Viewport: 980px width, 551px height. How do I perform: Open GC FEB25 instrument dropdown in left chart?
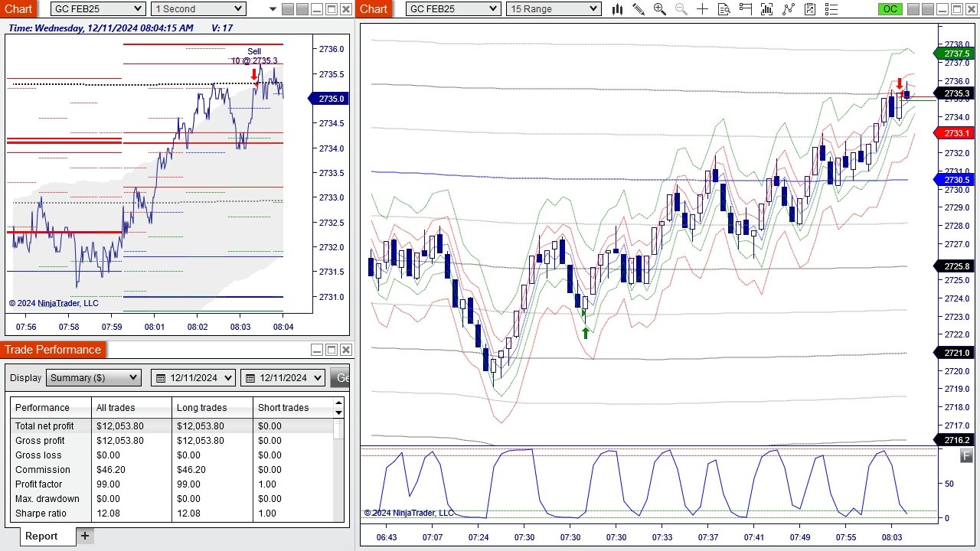[97, 9]
